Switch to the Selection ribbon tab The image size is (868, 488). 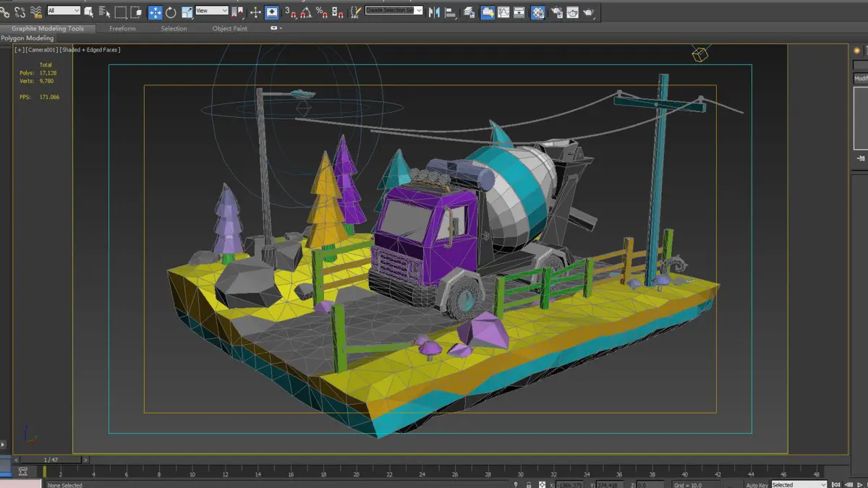click(x=174, y=28)
